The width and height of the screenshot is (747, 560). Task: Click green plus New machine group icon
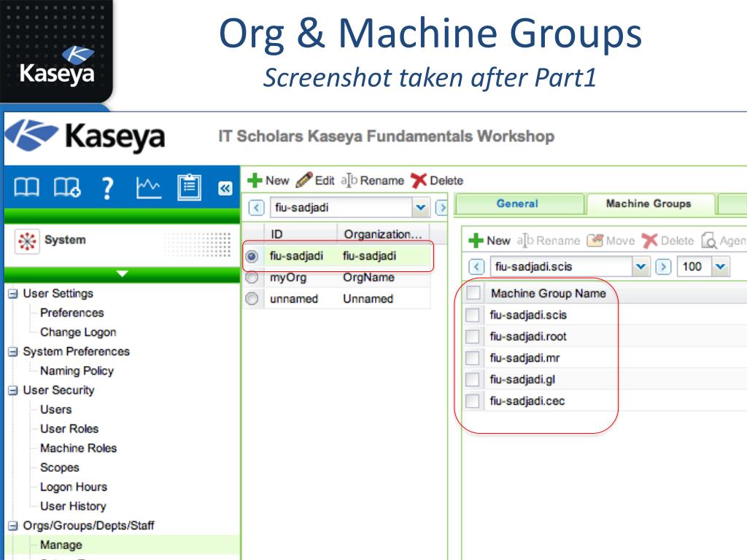pos(476,241)
